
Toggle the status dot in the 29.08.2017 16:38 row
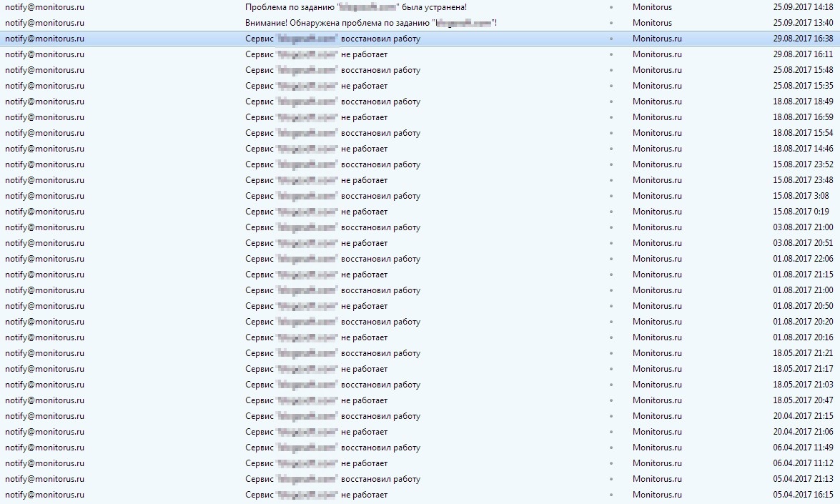611,39
